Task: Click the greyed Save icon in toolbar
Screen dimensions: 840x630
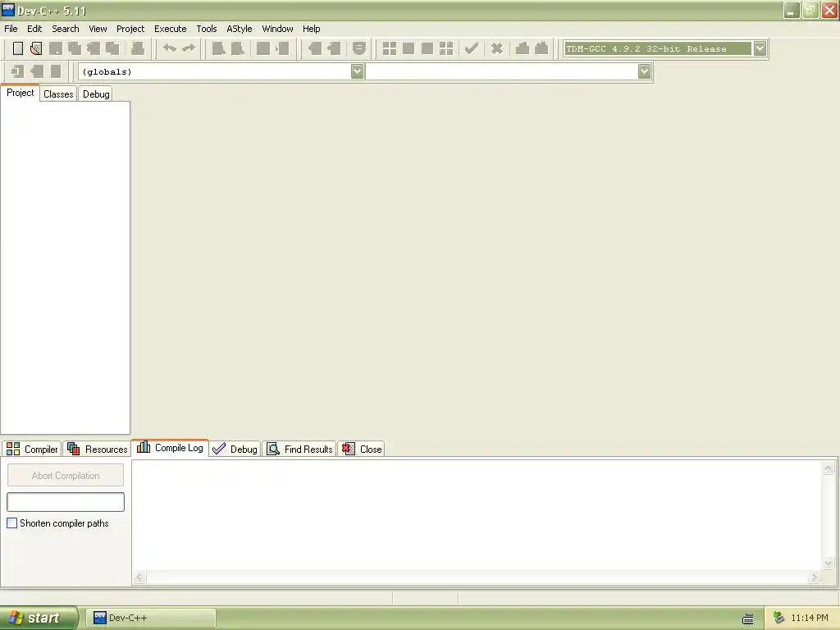Action: [55, 48]
